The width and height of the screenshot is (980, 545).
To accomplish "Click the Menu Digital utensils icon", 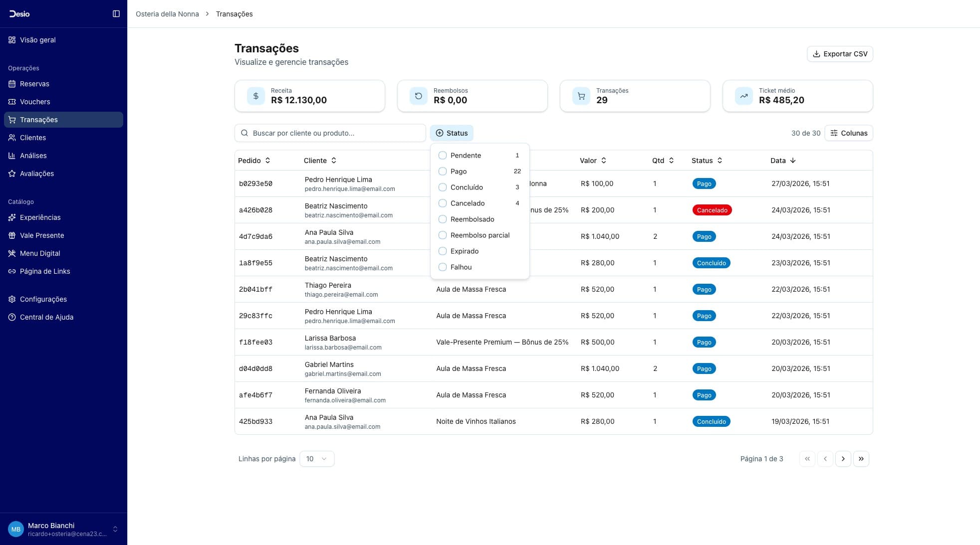I will (12, 253).
